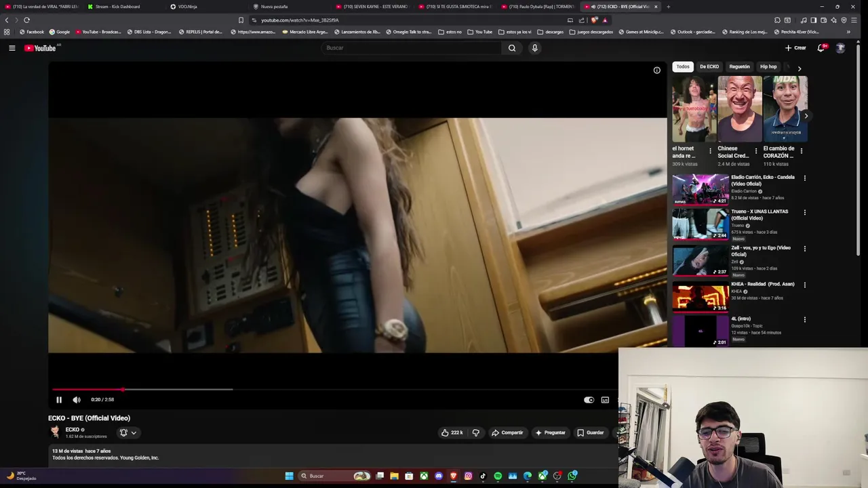Open more options for X UNAS LLANTAS video
868x488 pixels.
pos(805,212)
